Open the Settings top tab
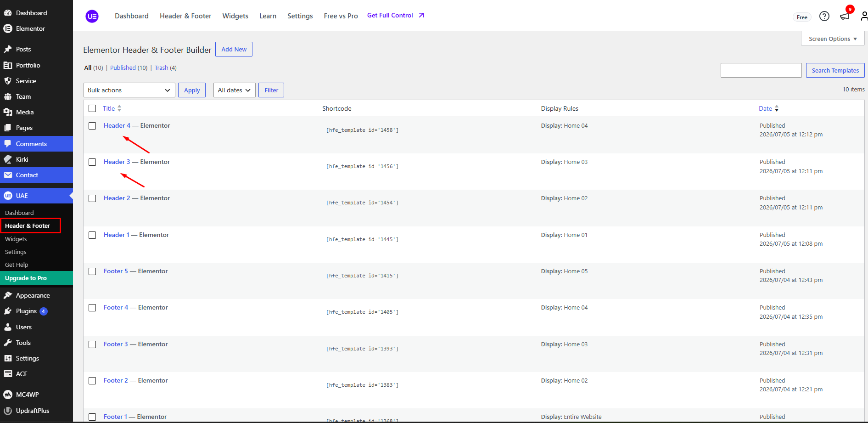The image size is (868, 423). pos(300,16)
